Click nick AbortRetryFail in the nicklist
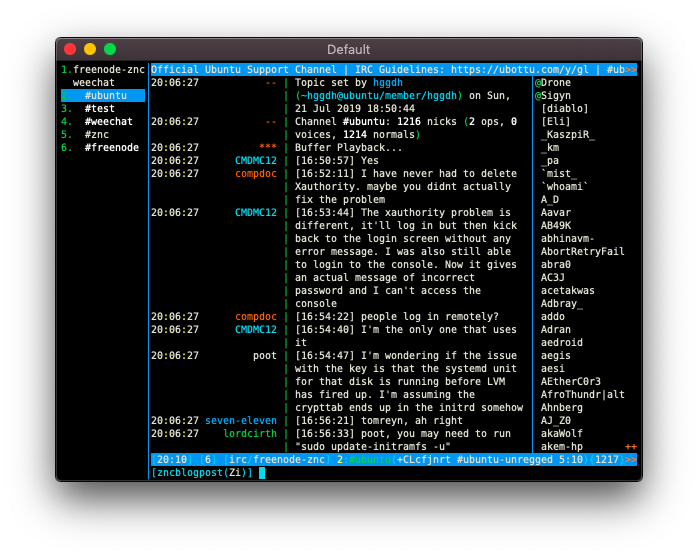The width and height of the screenshot is (698, 555). [x=582, y=251]
